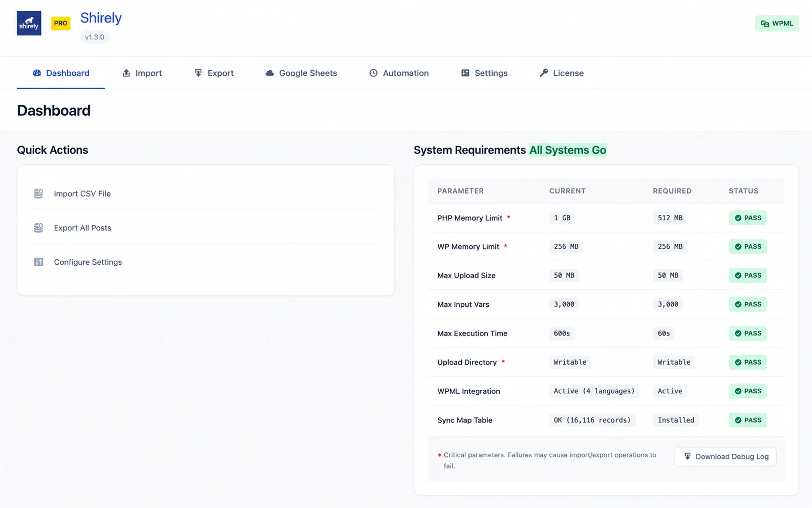Click the Shirely logo icon
Viewport: 812px width, 508px height.
pyautogui.click(x=29, y=23)
